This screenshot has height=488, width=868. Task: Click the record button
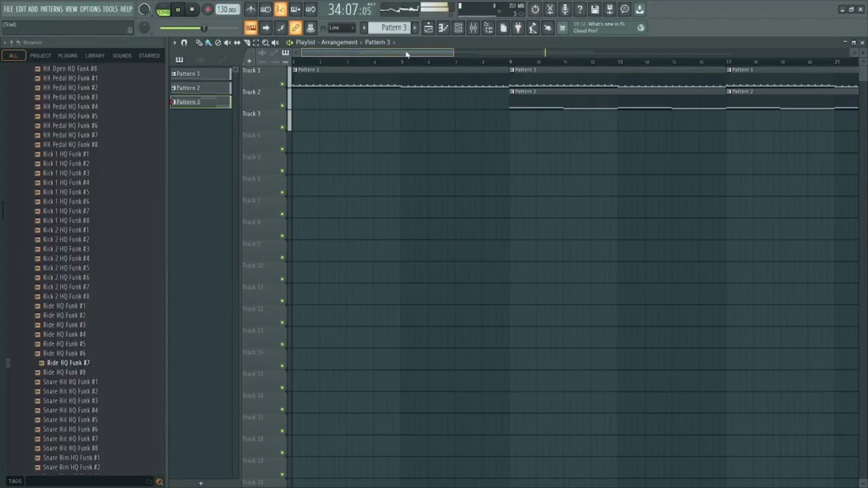tap(208, 9)
